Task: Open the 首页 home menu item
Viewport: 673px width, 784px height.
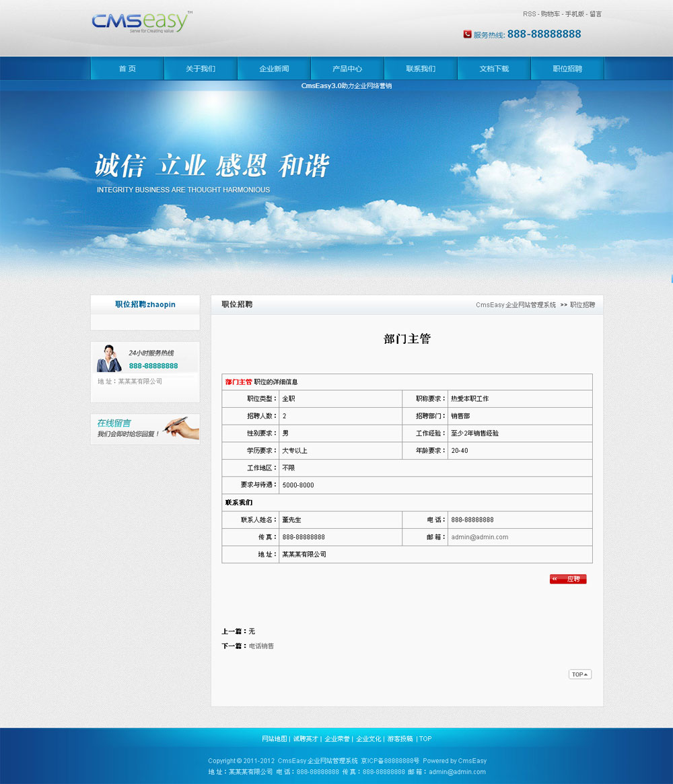Action: (x=127, y=69)
